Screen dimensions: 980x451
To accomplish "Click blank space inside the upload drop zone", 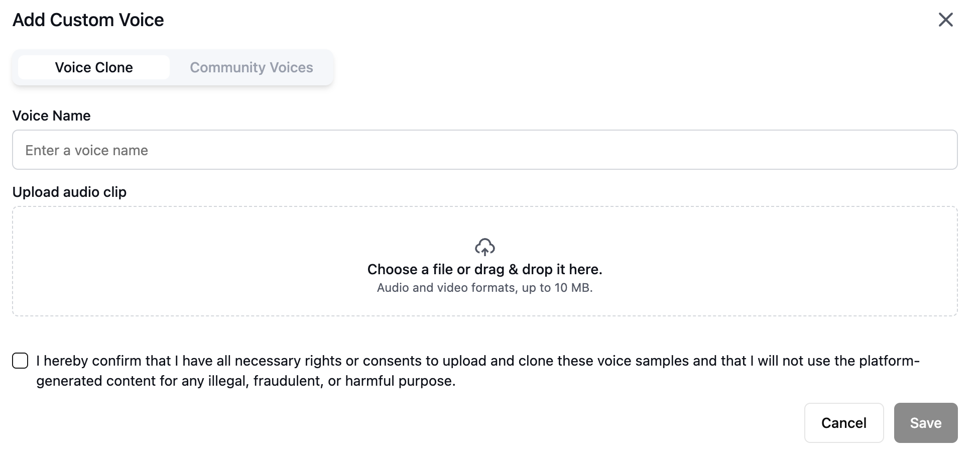I will click(x=201, y=261).
